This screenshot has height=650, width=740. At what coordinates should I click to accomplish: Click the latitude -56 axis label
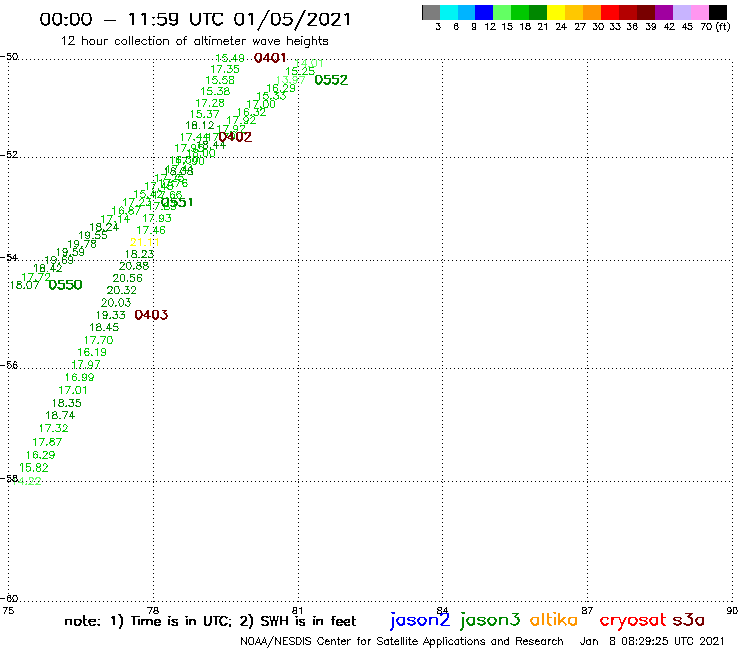pyautogui.click(x=9, y=365)
